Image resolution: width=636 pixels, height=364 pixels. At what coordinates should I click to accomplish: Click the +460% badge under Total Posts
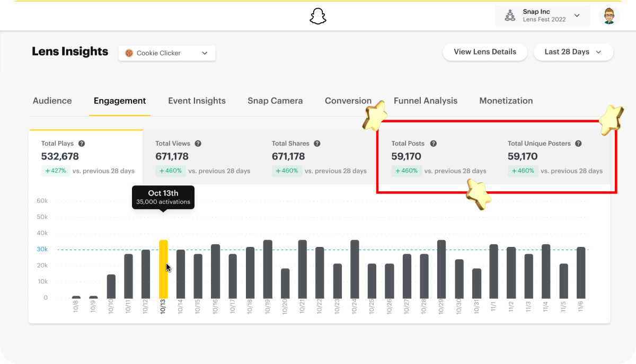407,171
